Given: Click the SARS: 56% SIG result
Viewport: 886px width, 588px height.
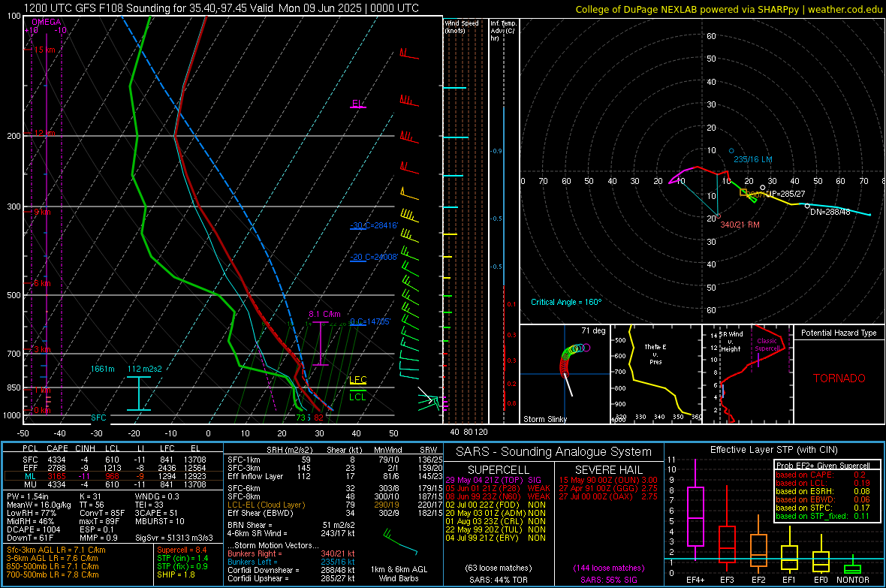Looking at the screenshot, I should [608, 580].
